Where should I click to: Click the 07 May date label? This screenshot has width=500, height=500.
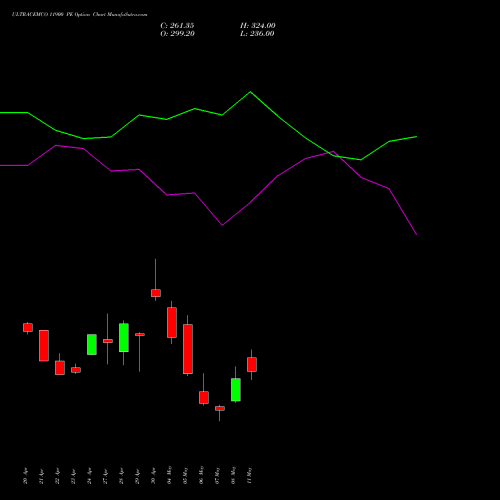click(x=218, y=475)
